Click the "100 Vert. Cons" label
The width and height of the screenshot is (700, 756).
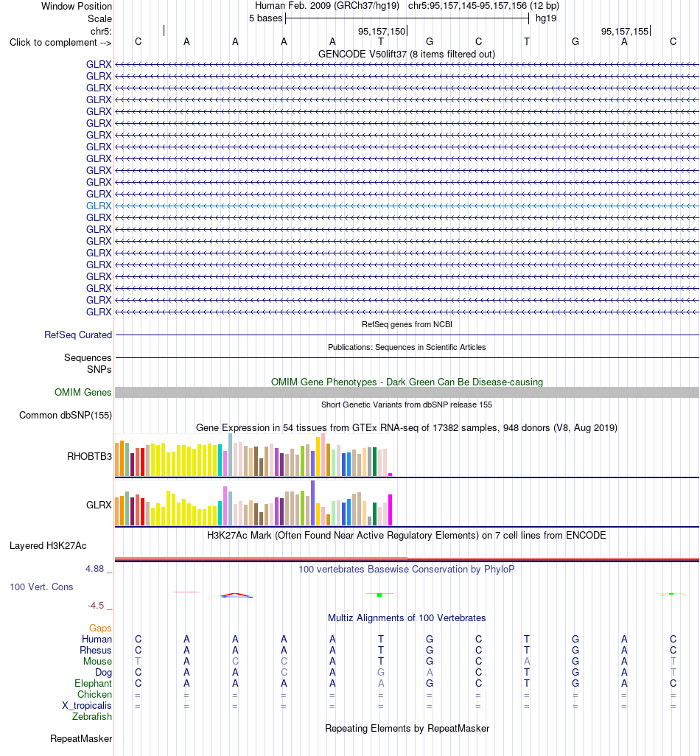[41, 587]
